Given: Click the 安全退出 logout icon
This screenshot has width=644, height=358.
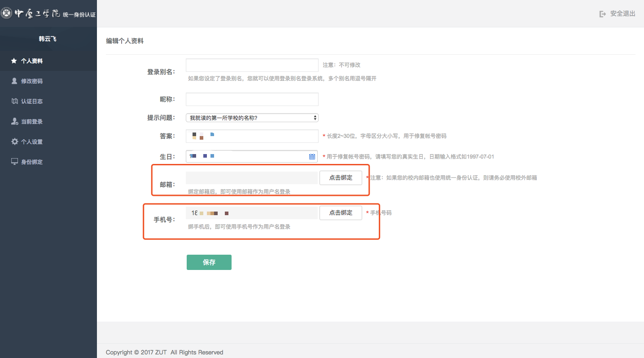Looking at the screenshot, I should pyautogui.click(x=603, y=14).
